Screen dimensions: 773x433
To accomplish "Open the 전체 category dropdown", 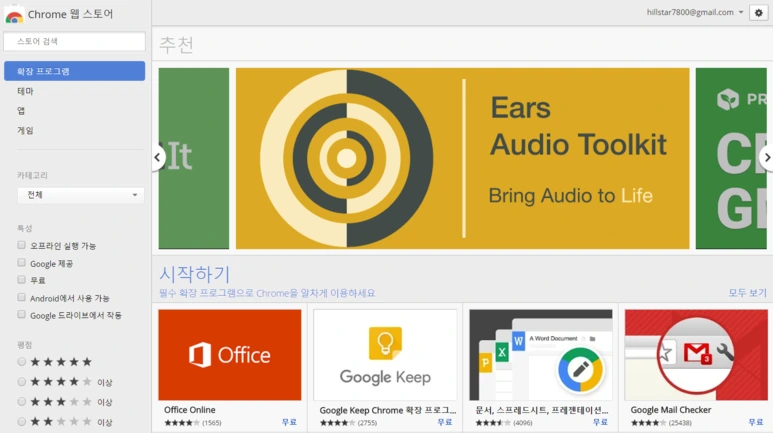I will (81, 195).
